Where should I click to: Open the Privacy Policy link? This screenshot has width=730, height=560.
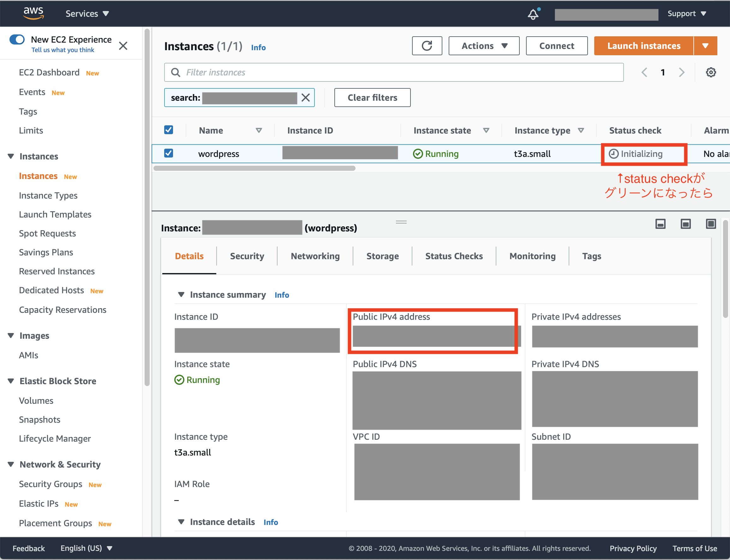pos(633,548)
